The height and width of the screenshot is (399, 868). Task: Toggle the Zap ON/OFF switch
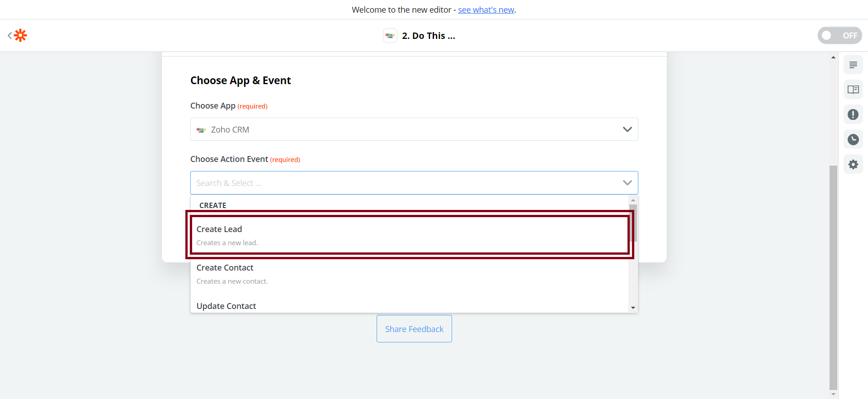[x=839, y=35]
